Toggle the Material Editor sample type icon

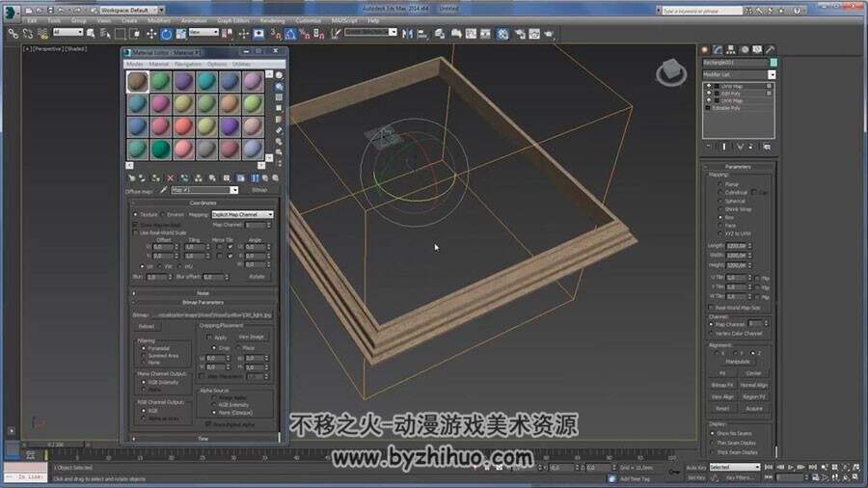tap(279, 75)
